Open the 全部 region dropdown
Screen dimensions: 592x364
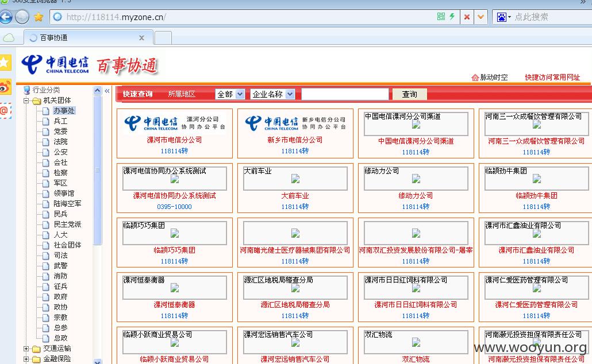point(230,94)
